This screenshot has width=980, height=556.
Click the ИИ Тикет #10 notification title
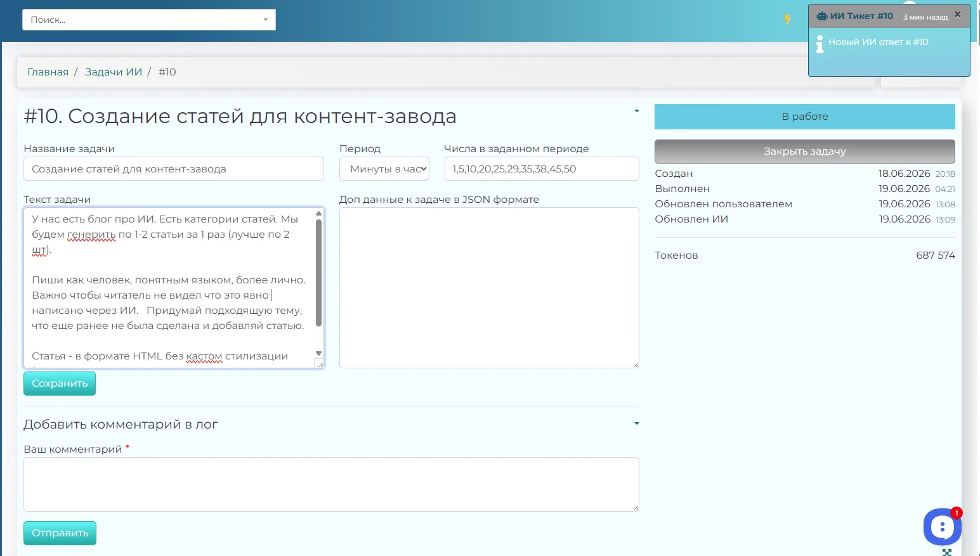[x=861, y=16]
